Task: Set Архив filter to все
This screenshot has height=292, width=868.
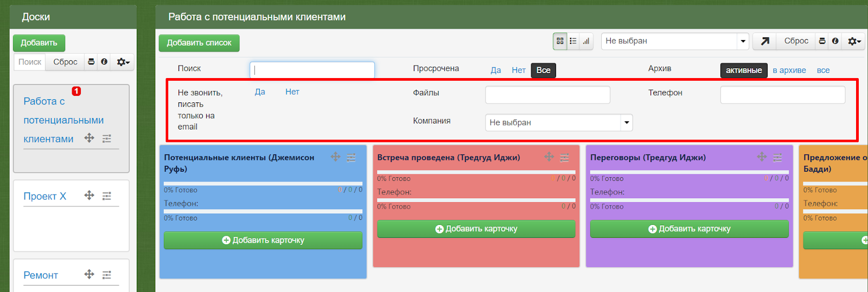Action: pos(823,70)
